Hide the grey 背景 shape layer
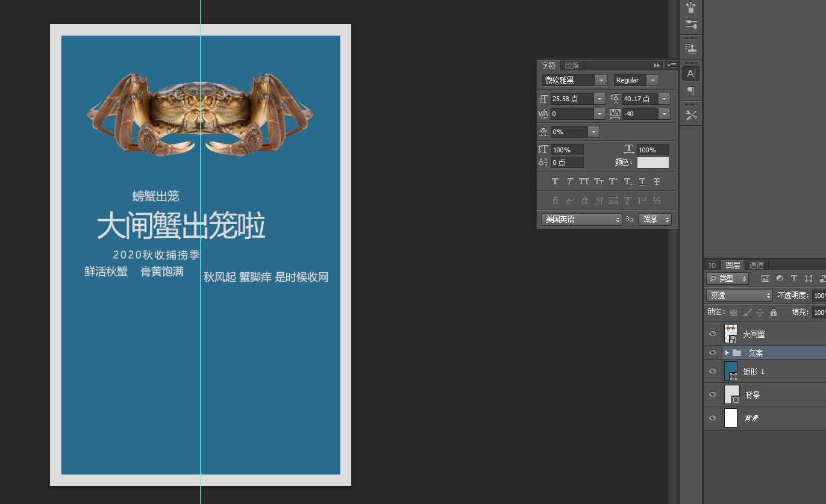826x504 pixels. tap(713, 395)
